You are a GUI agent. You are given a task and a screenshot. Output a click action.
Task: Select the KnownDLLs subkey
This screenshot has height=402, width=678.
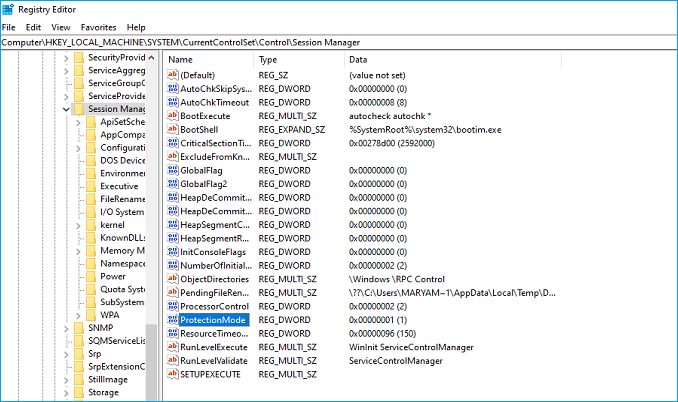click(x=123, y=238)
